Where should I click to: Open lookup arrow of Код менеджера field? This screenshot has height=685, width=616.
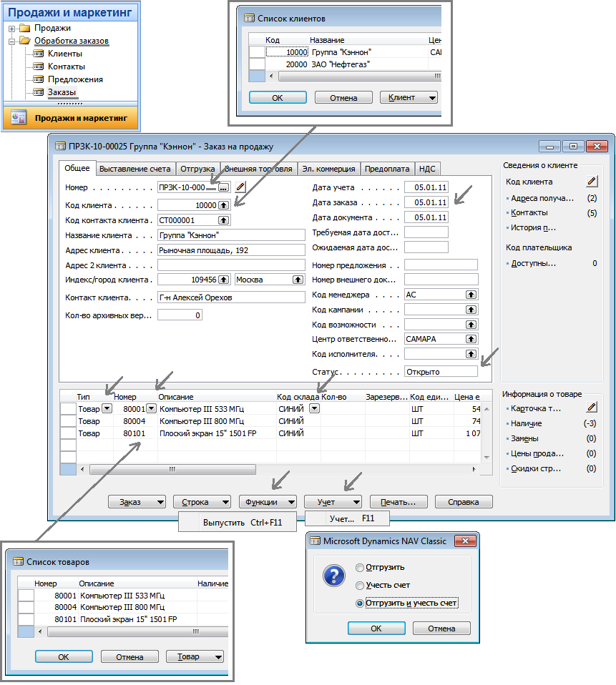pyautogui.click(x=471, y=295)
